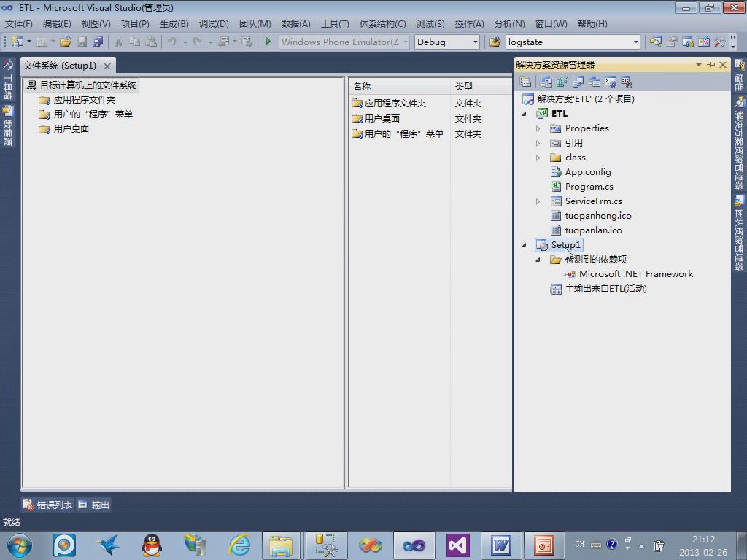Collapse the 检测到的依赖项 node
This screenshot has height=560, width=747.
[x=538, y=260]
